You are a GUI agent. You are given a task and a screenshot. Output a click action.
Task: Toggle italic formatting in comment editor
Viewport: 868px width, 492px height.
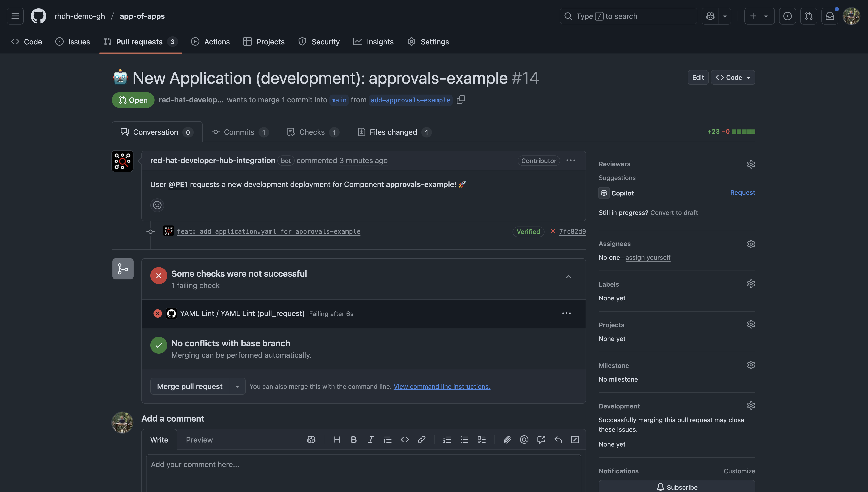point(371,440)
